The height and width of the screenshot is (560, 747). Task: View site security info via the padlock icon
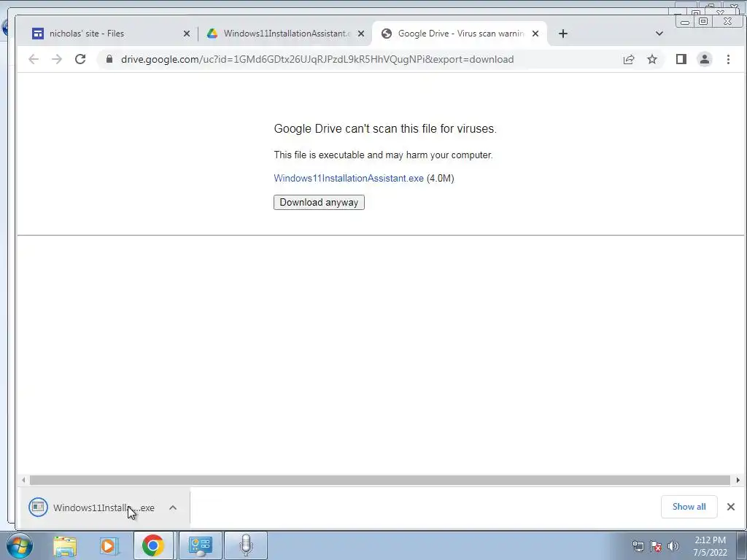pyautogui.click(x=109, y=59)
